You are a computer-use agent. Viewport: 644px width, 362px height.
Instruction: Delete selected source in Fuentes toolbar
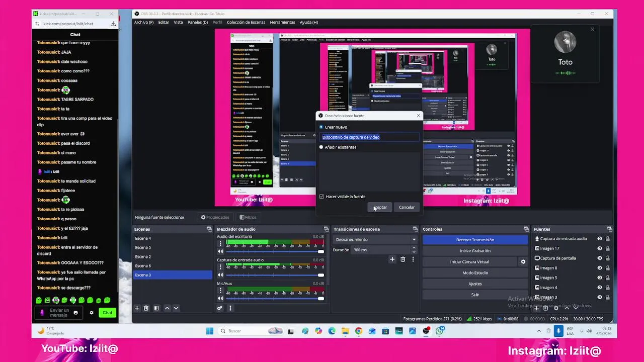point(546,308)
